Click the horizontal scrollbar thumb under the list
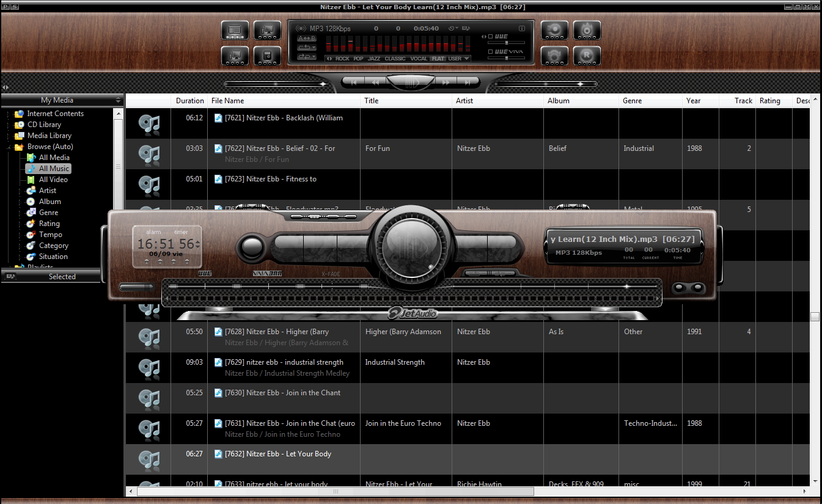 336,491
